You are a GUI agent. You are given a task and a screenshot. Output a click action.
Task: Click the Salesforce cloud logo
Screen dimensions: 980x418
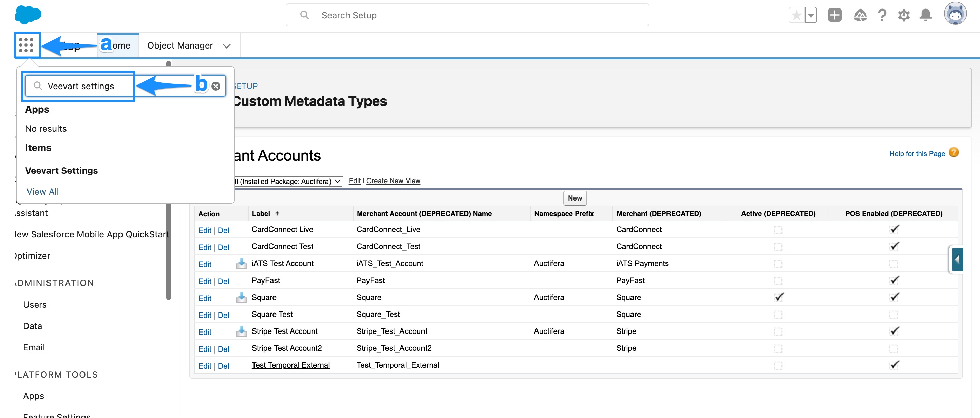click(28, 15)
